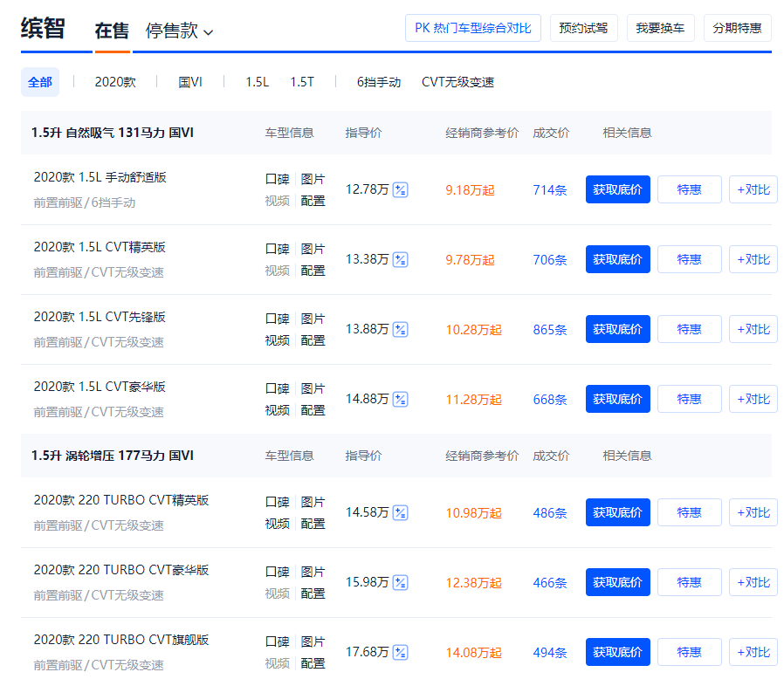784x686 pixels.
Task: Expand the 停售款 dropdown
Action: click(x=179, y=31)
